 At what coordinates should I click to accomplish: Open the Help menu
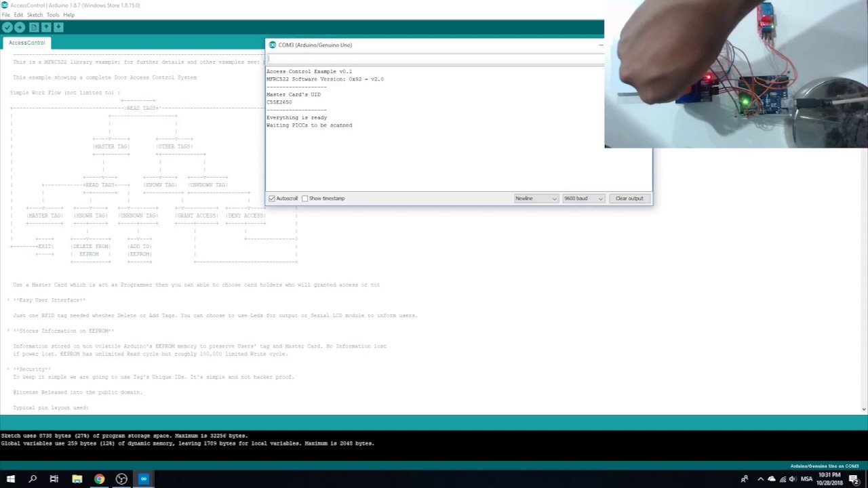click(68, 15)
